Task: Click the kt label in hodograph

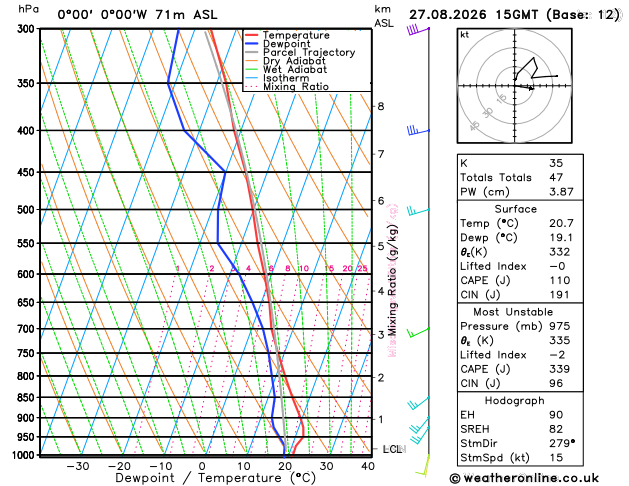Action: click(465, 35)
